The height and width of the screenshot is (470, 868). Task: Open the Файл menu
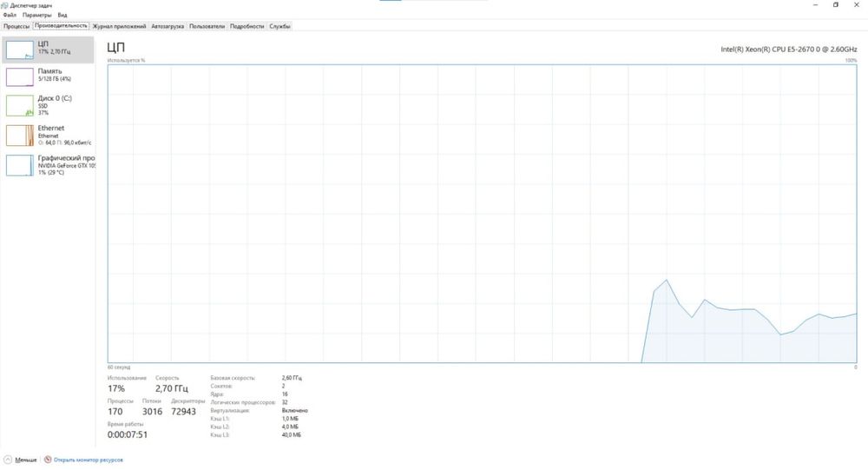tap(10, 15)
